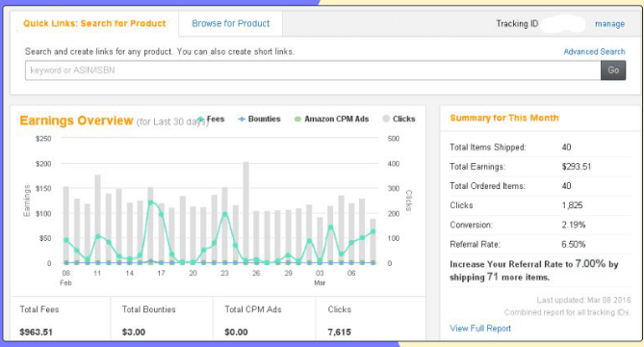This screenshot has width=644, height=347.
Task: Click the Go search button
Action: click(613, 70)
